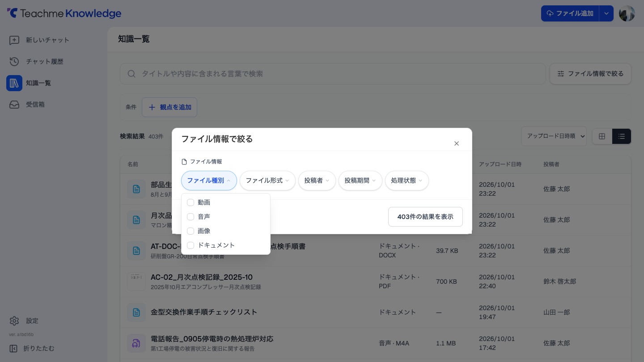Click 鈴木 啓太郎 in the 投稿者 column

coord(559,282)
